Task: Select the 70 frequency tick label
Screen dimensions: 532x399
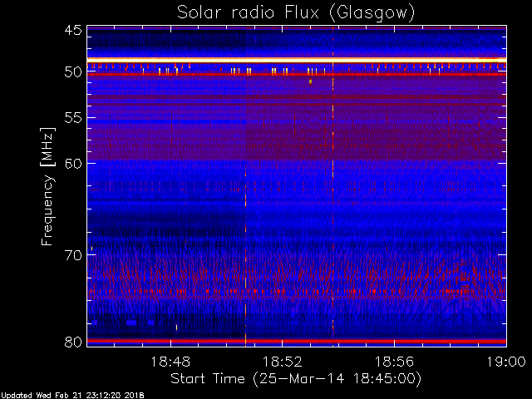Action: pos(73,255)
